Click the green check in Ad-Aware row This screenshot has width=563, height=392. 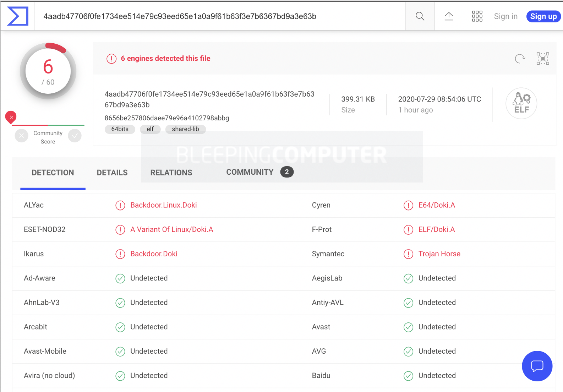(120, 278)
